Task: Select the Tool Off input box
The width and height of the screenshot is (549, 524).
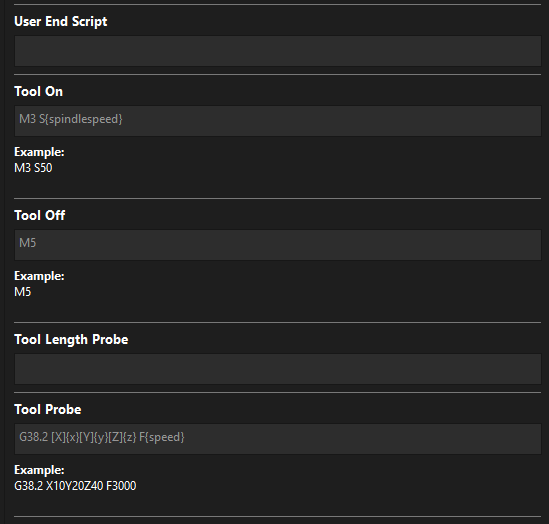Action: 278,245
